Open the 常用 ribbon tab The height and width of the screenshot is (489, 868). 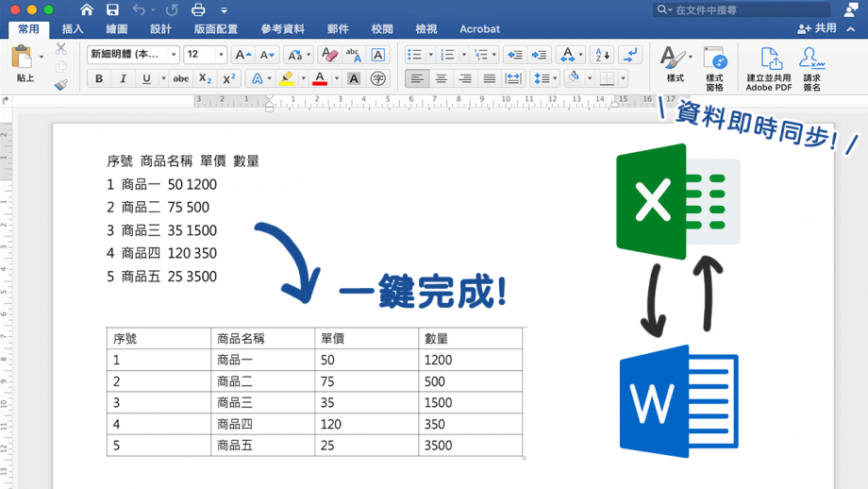(29, 29)
